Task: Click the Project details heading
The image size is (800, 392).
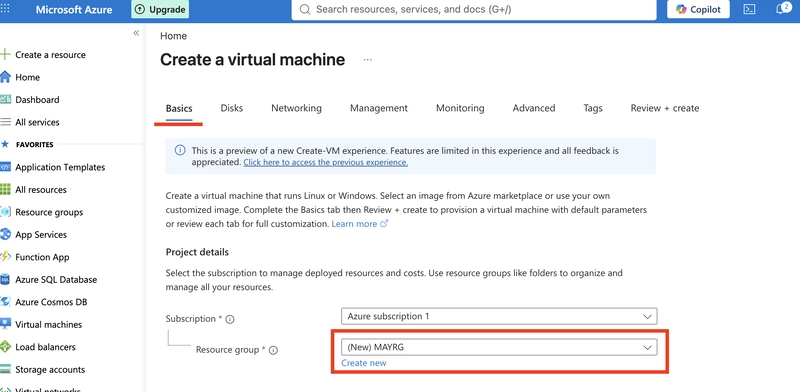Action: [197, 252]
